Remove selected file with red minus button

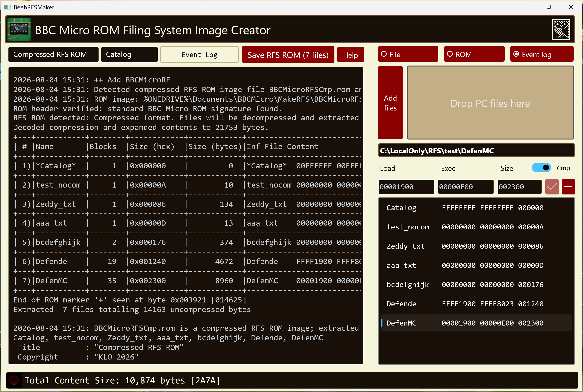[x=568, y=187]
